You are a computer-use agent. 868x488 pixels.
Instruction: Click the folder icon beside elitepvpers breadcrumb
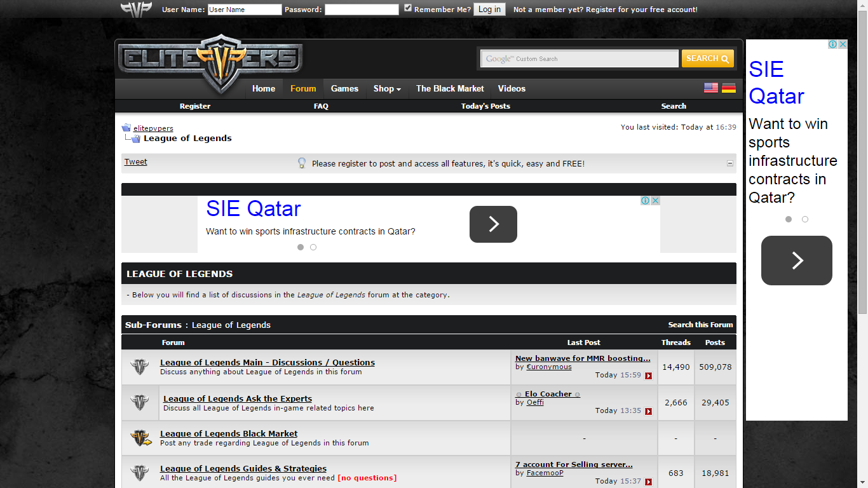click(126, 128)
